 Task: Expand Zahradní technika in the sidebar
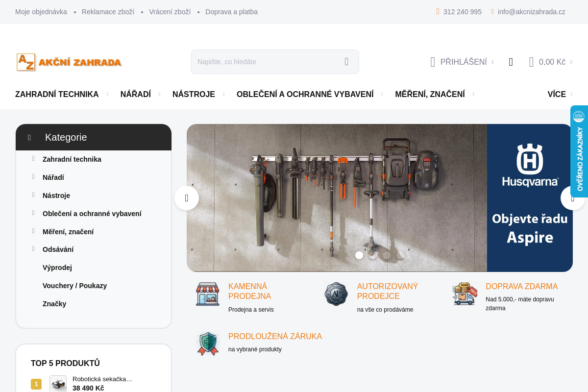tap(33, 158)
